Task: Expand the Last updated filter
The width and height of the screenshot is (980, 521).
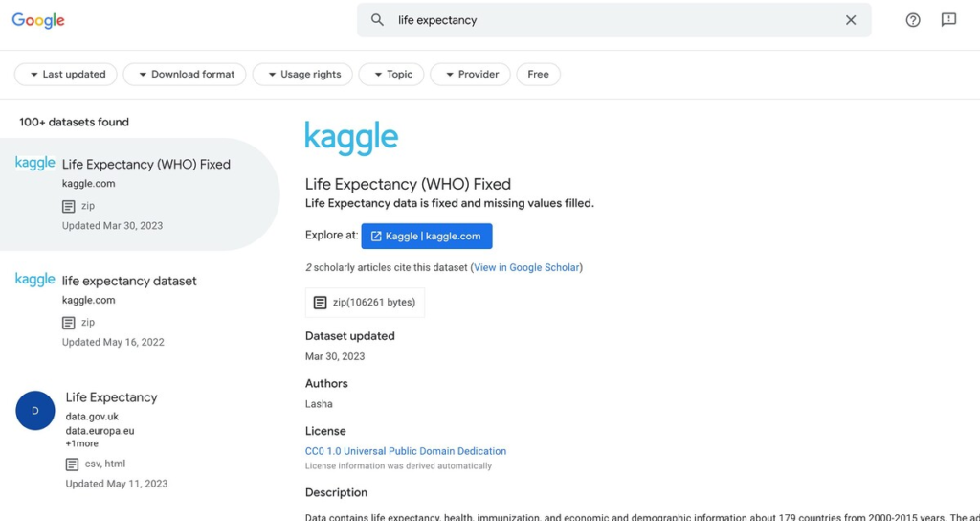Action: click(x=66, y=75)
